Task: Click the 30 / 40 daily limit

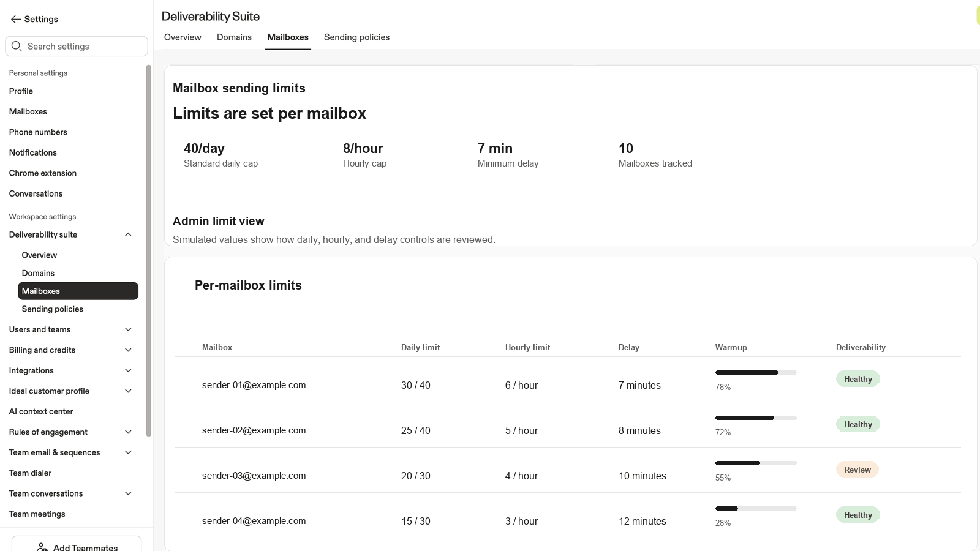Action: pyautogui.click(x=415, y=385)
